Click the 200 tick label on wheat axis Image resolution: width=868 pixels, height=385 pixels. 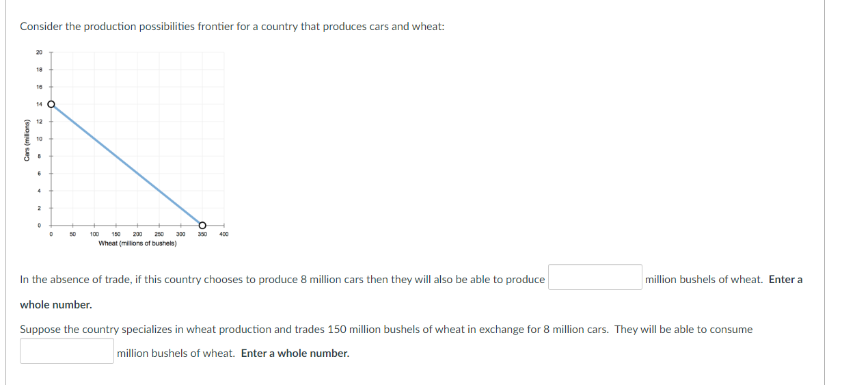[x=137, y=235]
